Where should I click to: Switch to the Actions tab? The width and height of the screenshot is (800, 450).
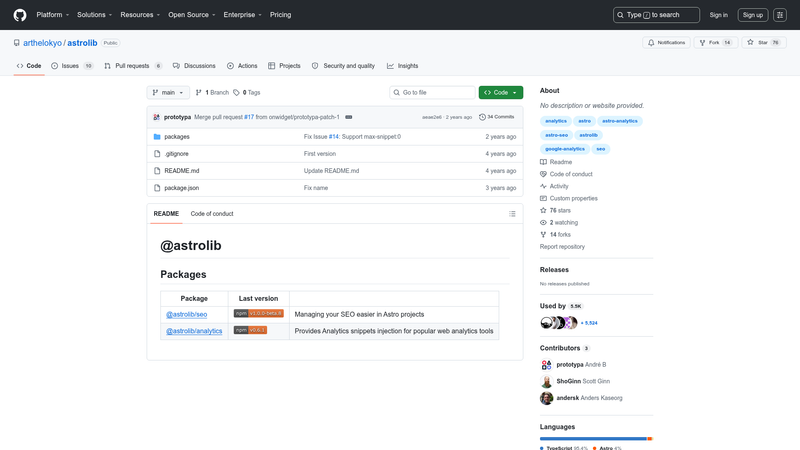click(x=242, y=66)
